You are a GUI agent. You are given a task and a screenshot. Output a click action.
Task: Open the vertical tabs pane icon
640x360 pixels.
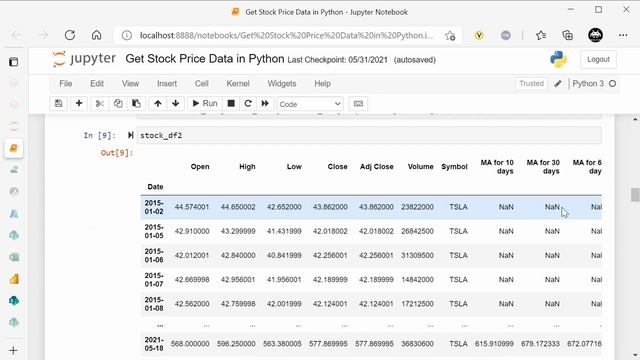pos(13,62)
